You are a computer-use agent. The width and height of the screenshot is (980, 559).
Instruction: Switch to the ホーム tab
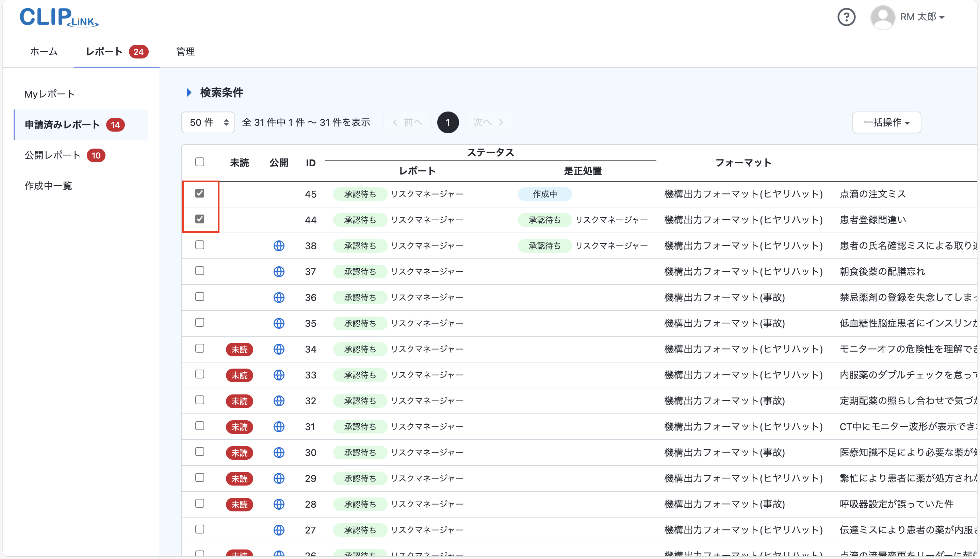click(x=44, y=51)
